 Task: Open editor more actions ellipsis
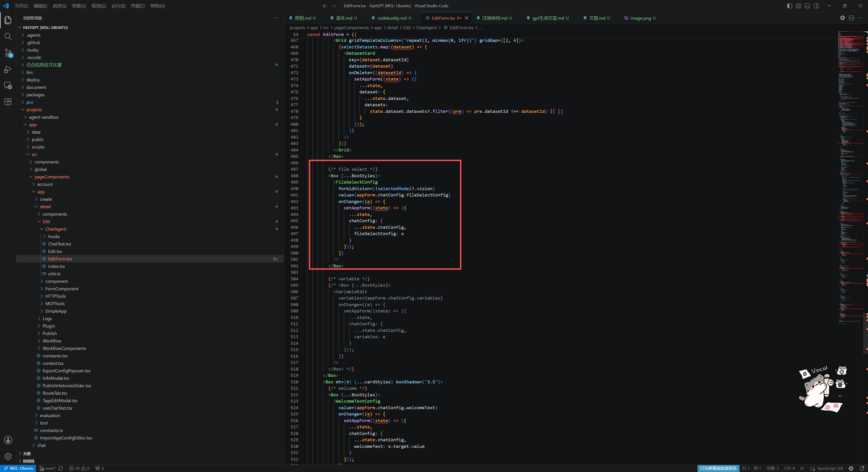[860, 18]
